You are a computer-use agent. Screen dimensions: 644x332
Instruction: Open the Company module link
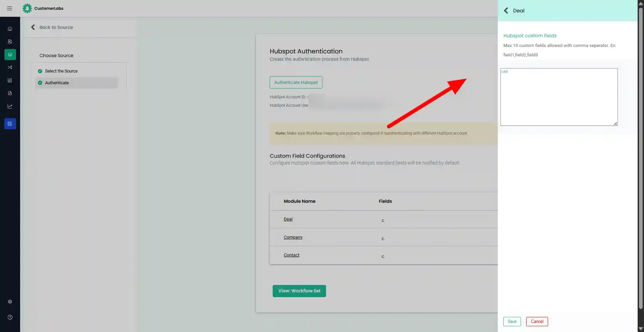(293, 237)
